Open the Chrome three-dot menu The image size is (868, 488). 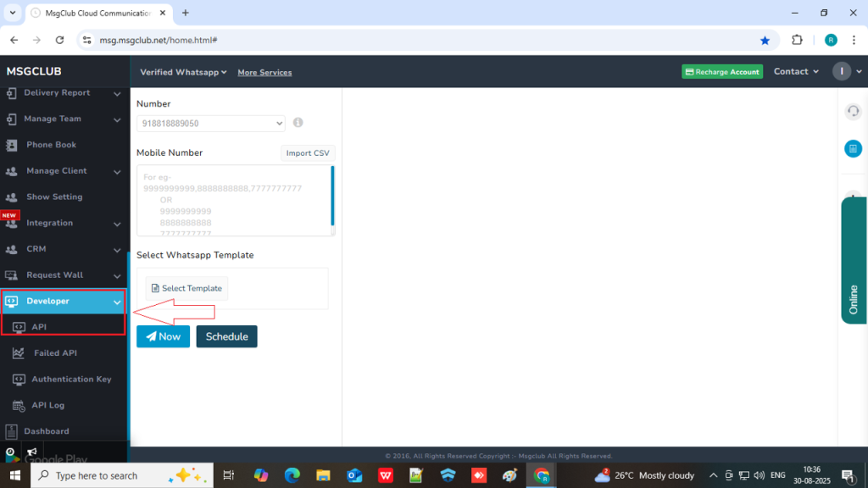(x=854, y=40)
